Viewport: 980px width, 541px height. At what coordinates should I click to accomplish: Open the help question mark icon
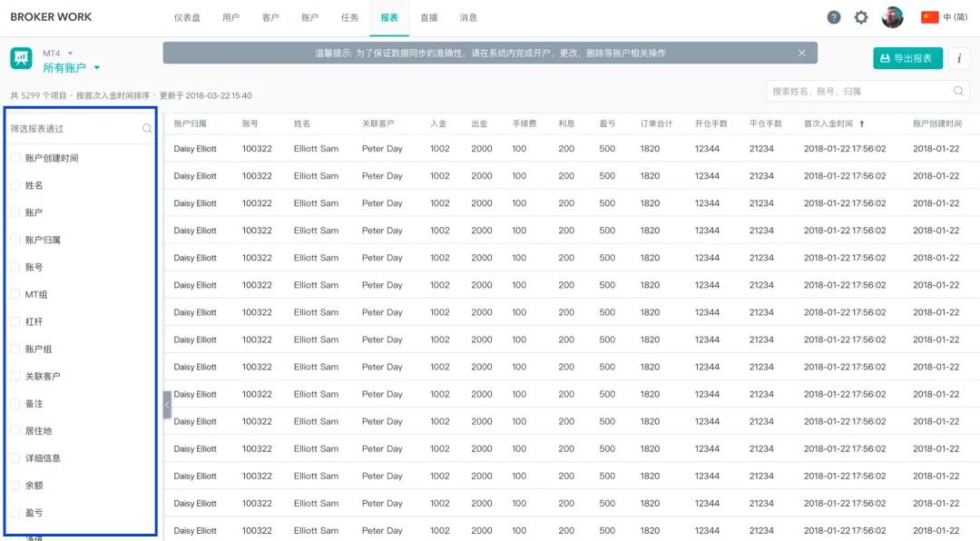click(x=834, y=17)
